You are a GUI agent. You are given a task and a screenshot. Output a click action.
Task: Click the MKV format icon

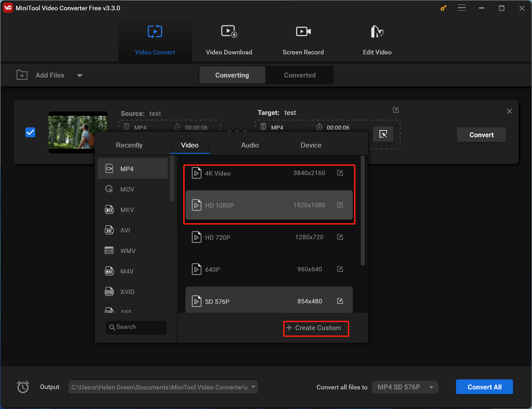[109, 209]
